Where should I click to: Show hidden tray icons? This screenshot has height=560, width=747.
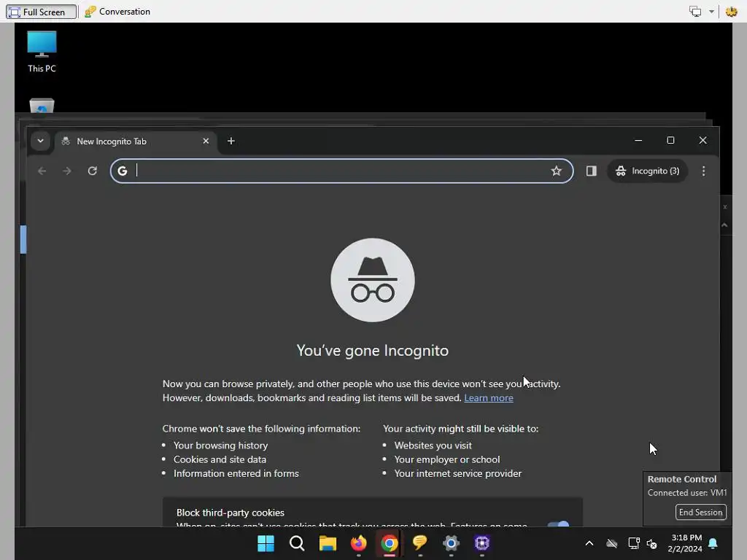click(x=589, y=543)
